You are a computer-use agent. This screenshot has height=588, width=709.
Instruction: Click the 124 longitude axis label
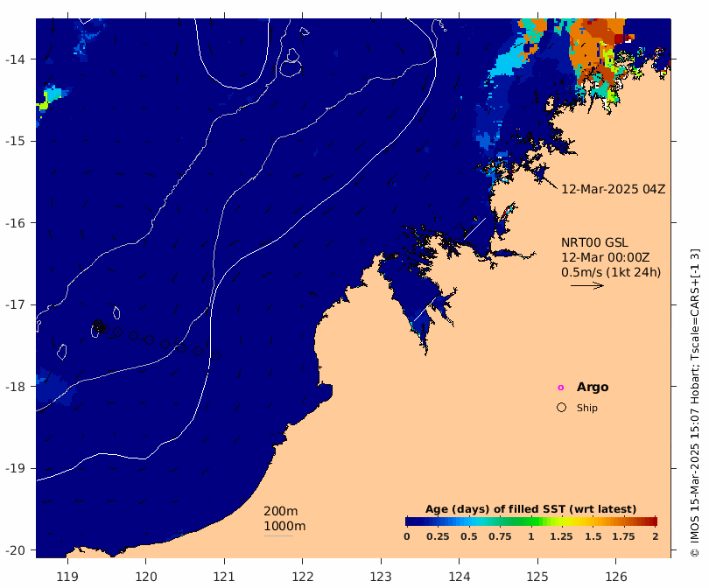coord(459,577)
